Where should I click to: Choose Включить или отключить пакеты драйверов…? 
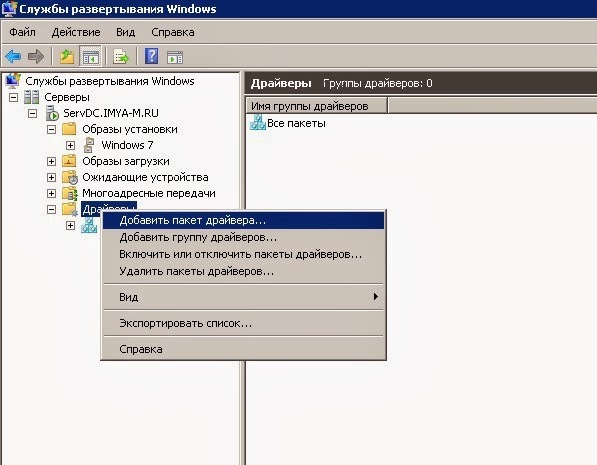tap(244, 254)
